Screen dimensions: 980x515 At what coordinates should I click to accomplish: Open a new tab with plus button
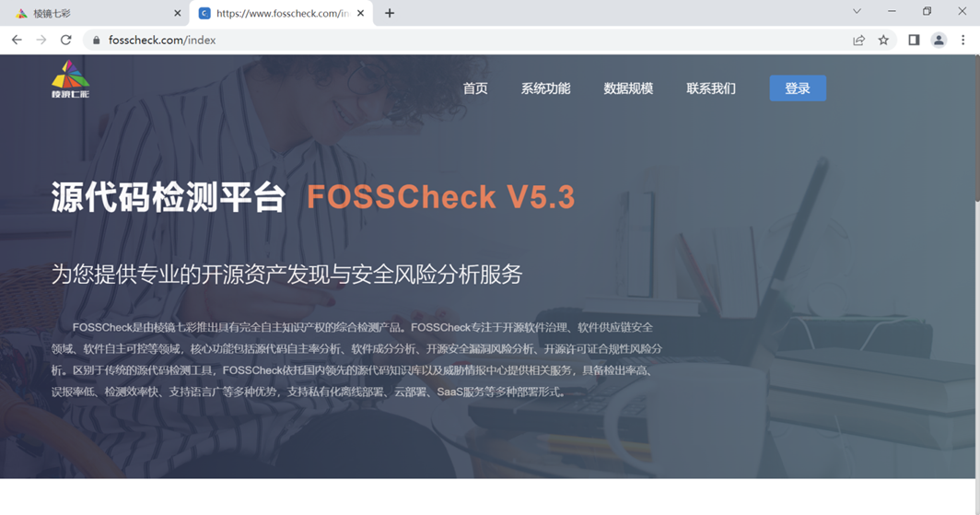pyautogui.click(x=390, y=13)
